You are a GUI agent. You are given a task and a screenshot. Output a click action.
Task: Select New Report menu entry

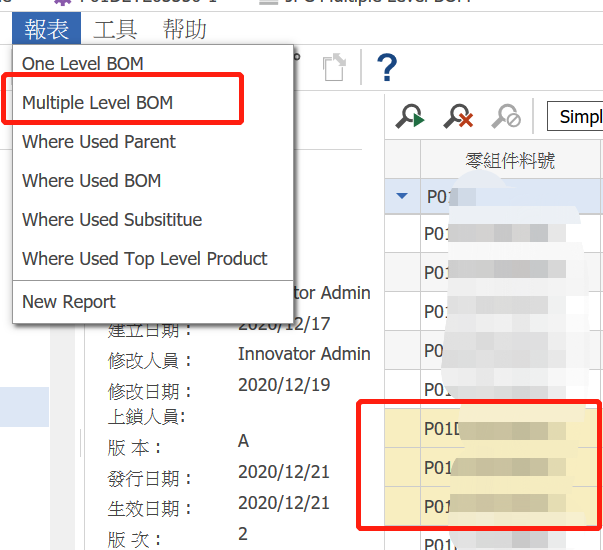68,302
